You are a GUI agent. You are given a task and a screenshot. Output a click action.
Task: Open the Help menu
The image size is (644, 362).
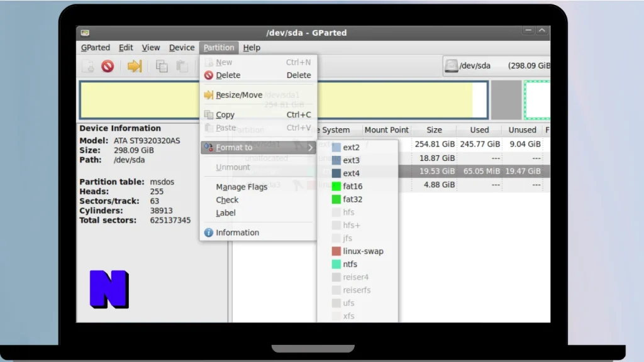(x=252, y=48)
